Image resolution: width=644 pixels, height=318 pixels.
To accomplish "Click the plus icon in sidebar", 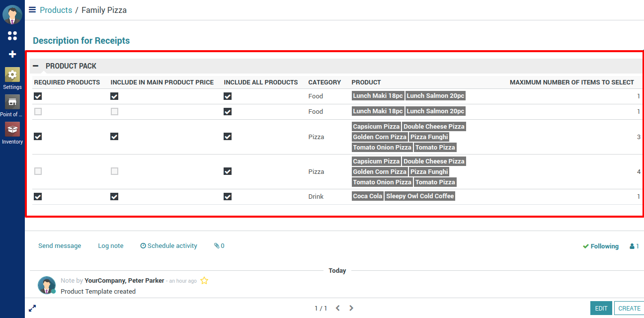I will click(x=12, y=54).
